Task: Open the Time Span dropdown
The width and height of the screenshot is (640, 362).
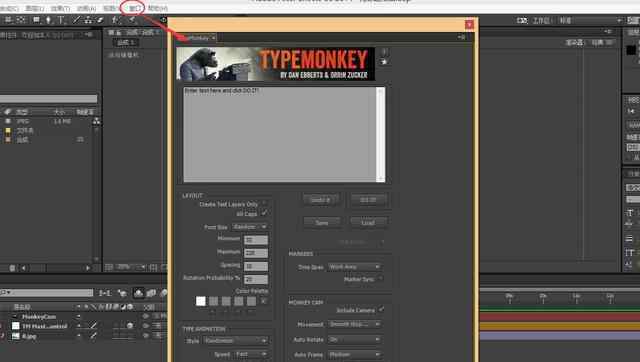Action: pos(354,267)
